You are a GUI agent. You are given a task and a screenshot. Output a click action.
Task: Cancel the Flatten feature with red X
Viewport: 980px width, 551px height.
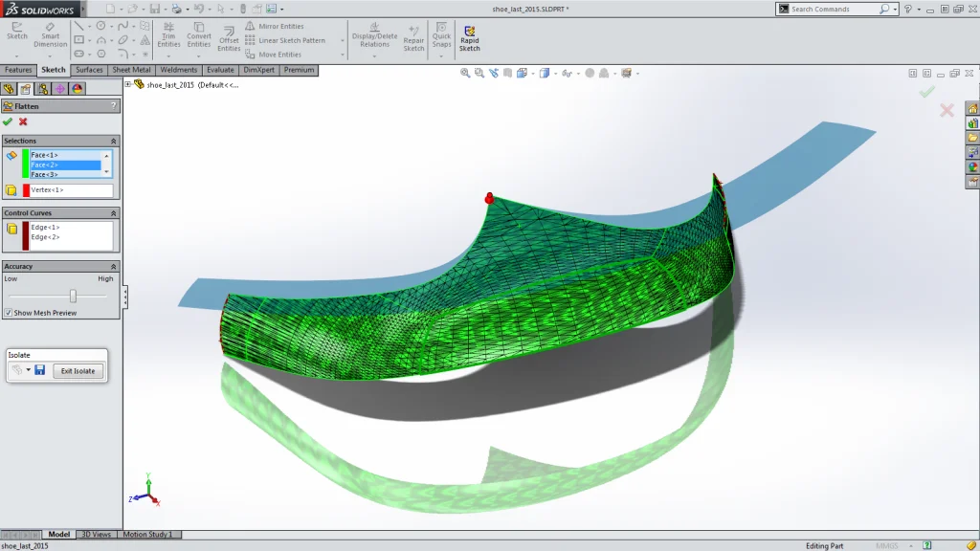click(x=23, y=122)
